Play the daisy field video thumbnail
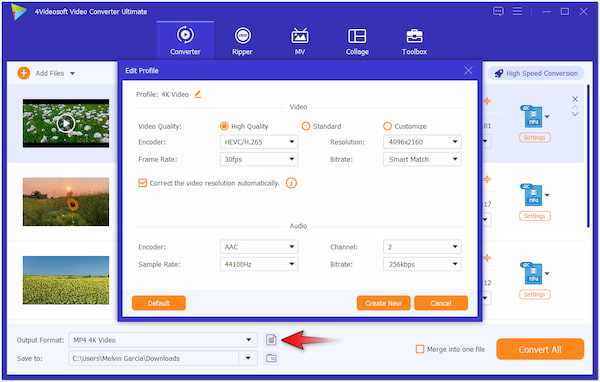This screenshot has height=382, width=600. point(66,123)
